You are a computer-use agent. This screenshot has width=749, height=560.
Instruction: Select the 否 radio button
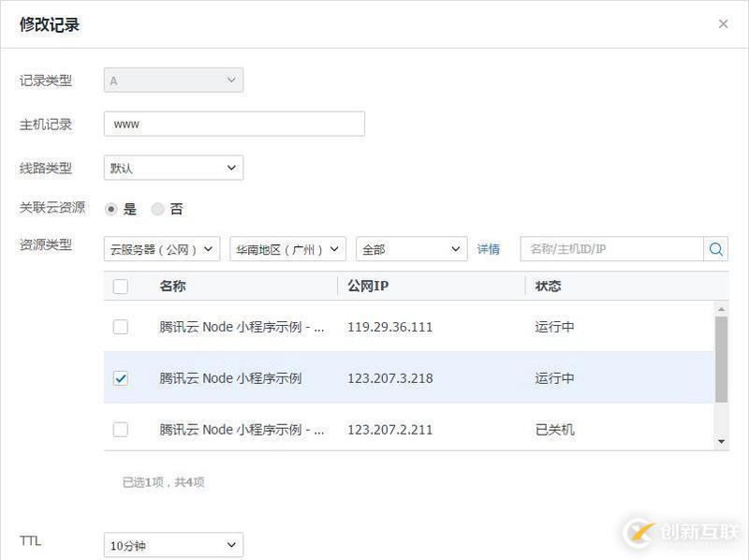click(157, 209)
